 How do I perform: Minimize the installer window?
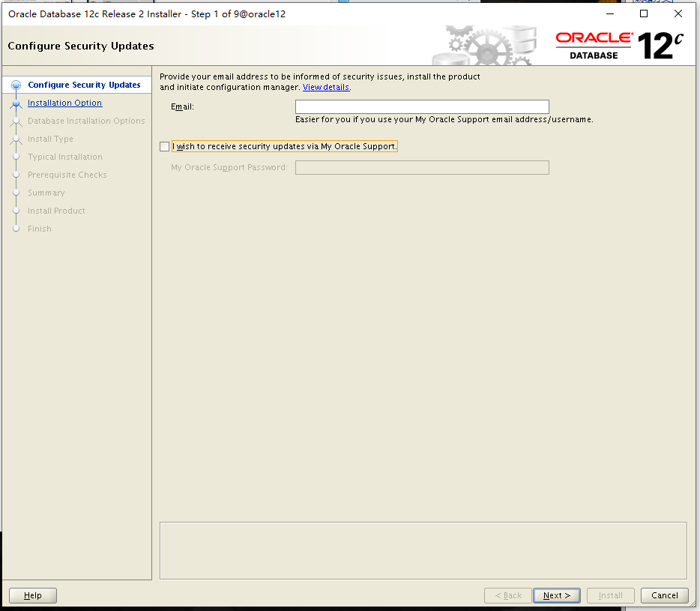point(610,13)
